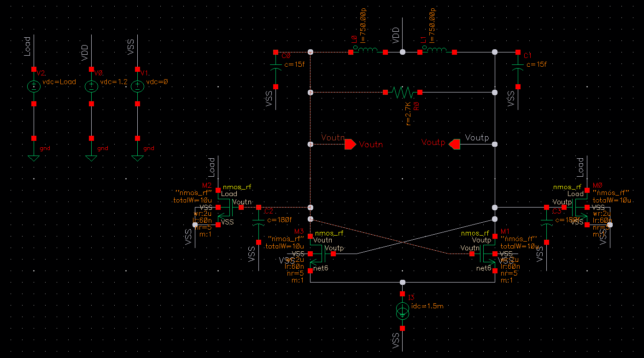The width and height of the screenshot is (644, 358).
Task: Click capacitor C0 with c=15f
Action: (x=275, y=67)
